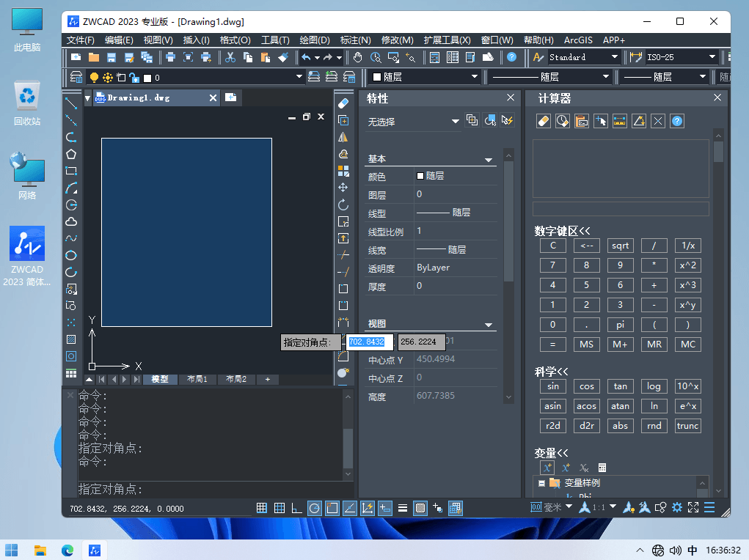Undo the last action
The width and height of the screenshot is (749, 560).
click(306, 57)
